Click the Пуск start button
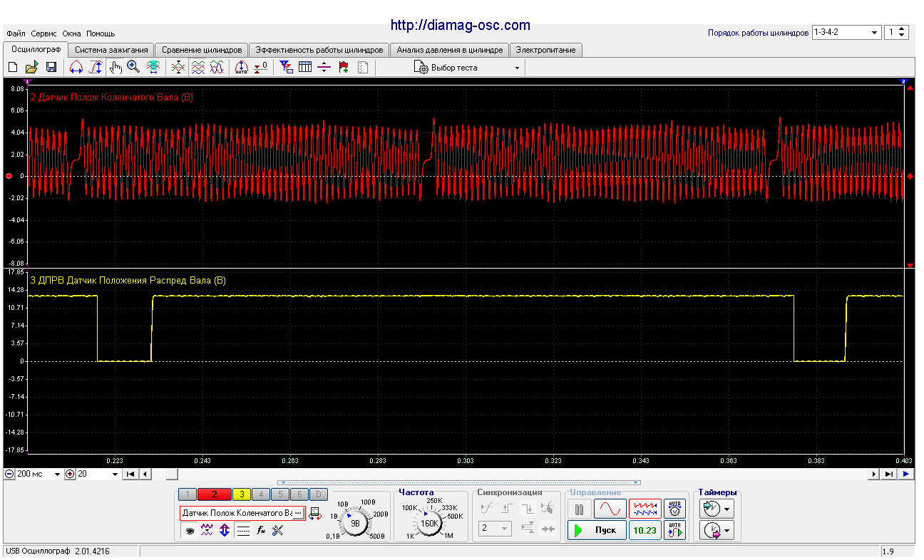The width and height of the screenshot is (924, 560). pos(597,530)
